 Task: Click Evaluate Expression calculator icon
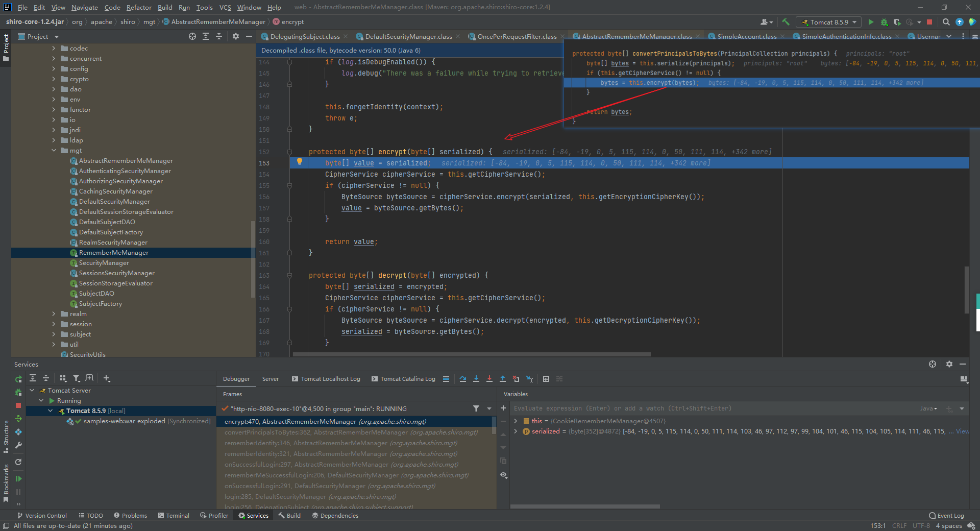pyautogui.click(x=546, y=379)
